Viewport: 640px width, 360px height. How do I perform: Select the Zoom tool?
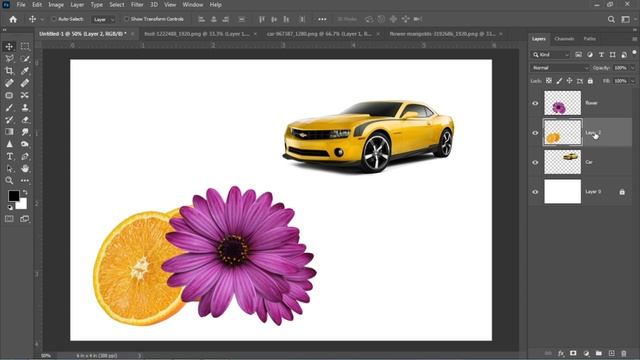[9, 180]
